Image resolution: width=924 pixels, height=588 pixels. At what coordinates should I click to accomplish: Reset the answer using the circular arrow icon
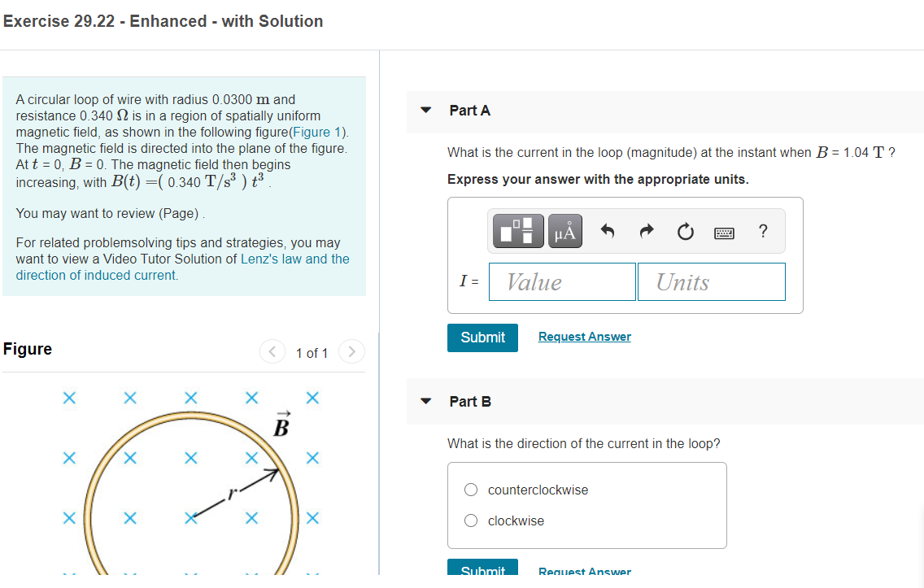(x=685, y=230)
